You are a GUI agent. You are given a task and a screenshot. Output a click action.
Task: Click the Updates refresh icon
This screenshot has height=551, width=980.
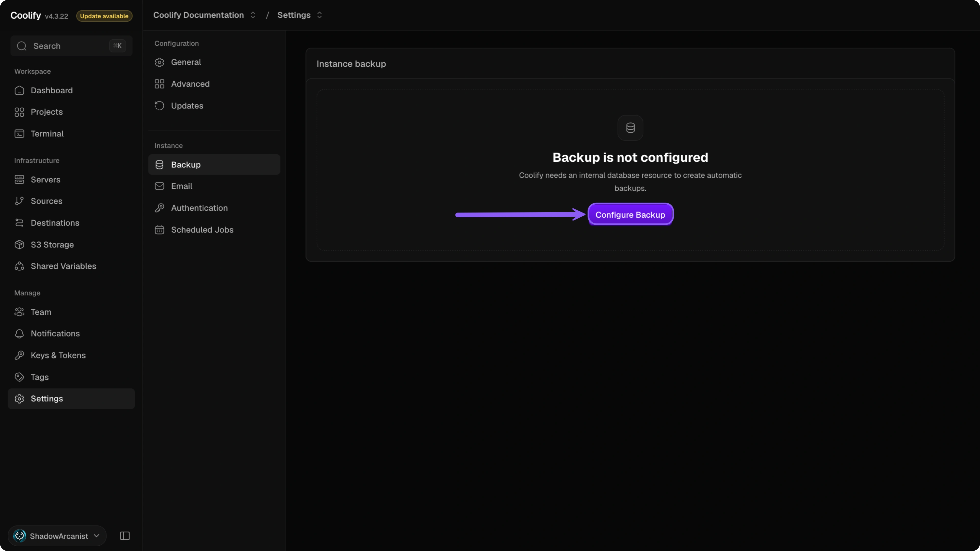[x=160, y=106]
